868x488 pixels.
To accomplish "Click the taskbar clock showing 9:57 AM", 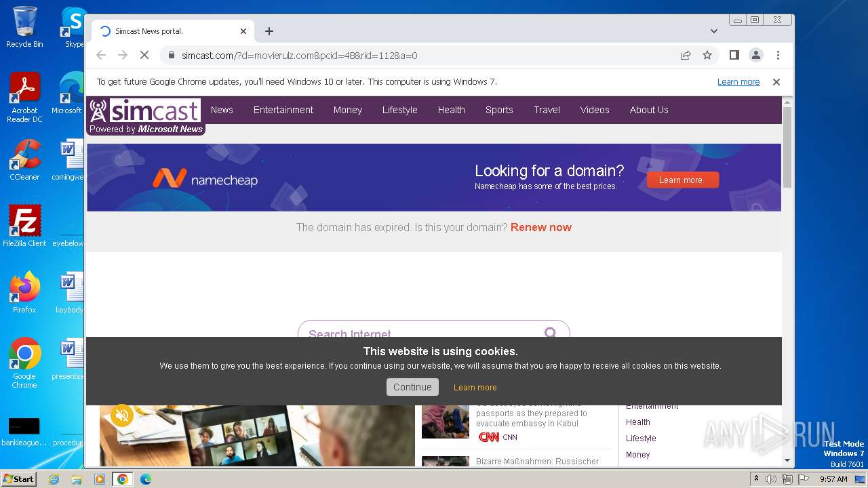I will [x=833, y=479].
